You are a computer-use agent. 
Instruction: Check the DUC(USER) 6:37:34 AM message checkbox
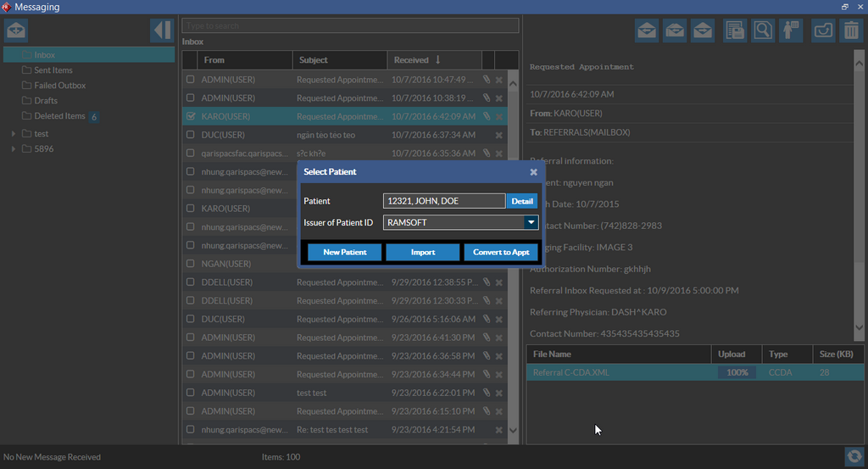click(x=191, y=135)
